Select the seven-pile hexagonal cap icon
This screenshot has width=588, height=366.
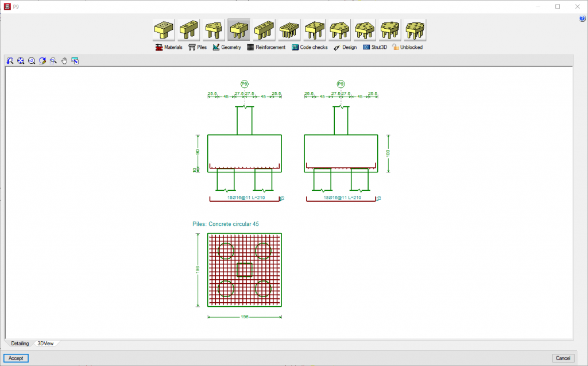(415, 30)
